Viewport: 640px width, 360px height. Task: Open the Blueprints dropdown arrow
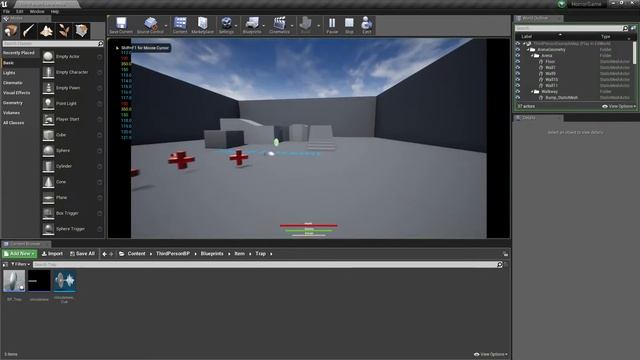[x=263, y=26]
